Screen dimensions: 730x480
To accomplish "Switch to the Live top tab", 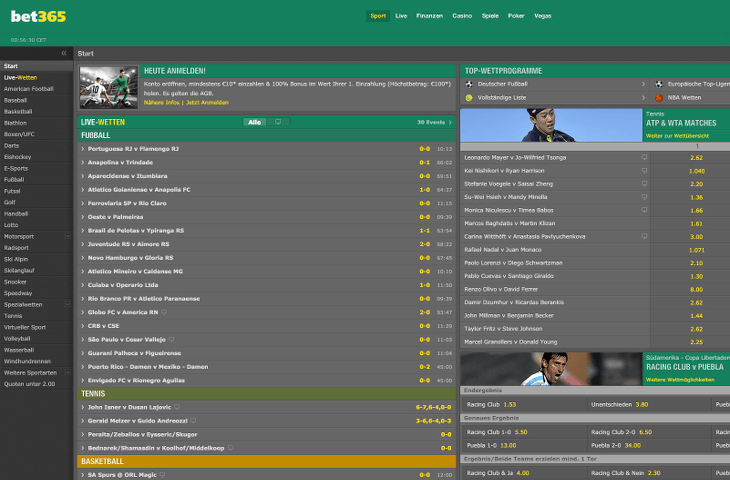I will pos(401,16).
